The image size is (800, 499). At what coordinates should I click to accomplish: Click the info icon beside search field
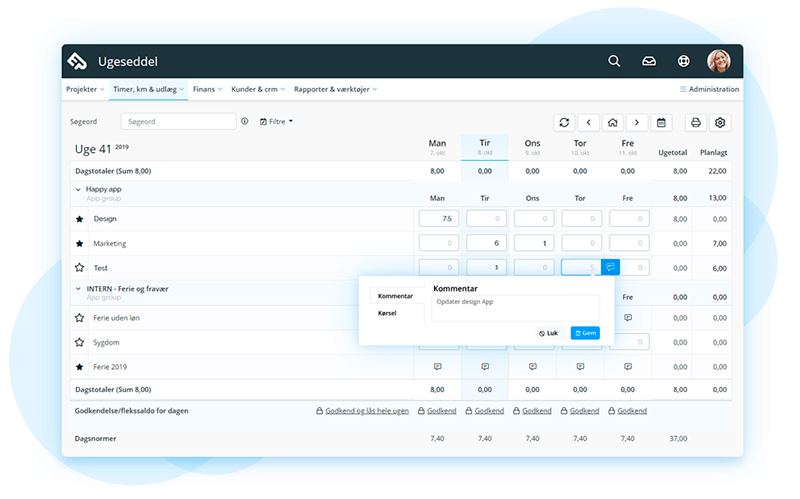(x=245, y=121)
